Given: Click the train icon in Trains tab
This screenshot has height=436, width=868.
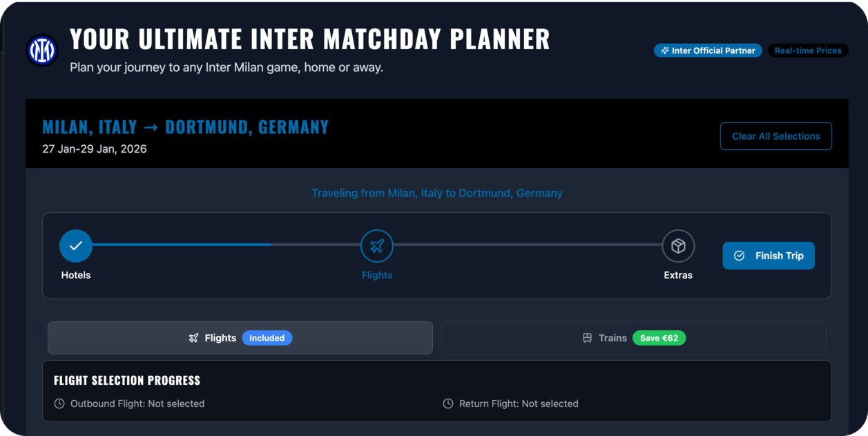Looking at the screenshot, I should (587, 338).
